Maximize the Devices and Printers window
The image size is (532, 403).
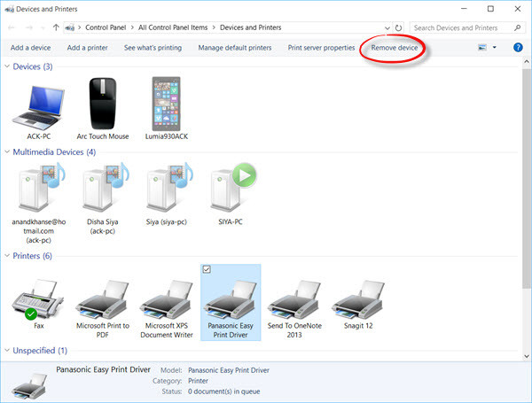click(x=490, y=9)
